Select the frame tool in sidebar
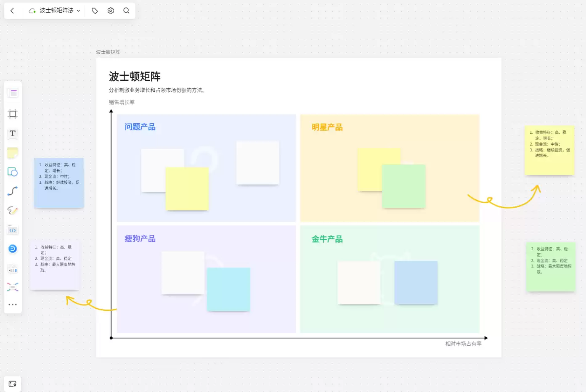 point(13,114)
